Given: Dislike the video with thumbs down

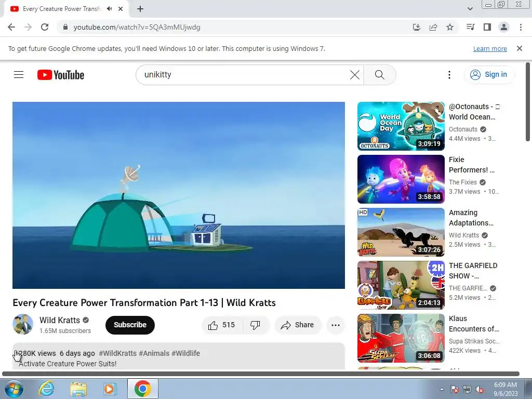Looking at the screenshot, I should 256,325.
